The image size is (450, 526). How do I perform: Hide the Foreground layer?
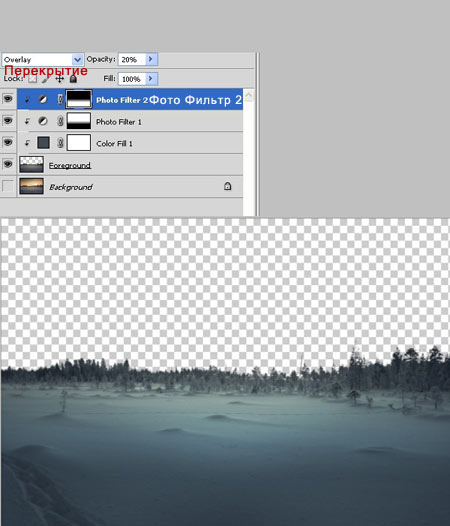pos(8,164)
